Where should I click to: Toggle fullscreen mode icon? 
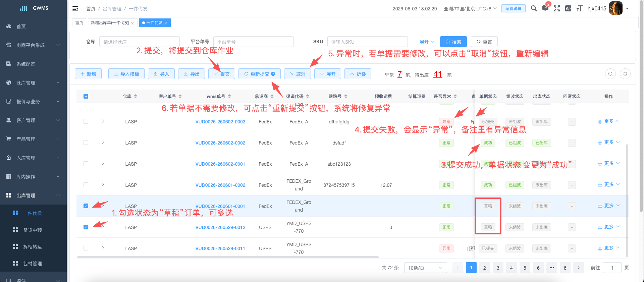click(x=557, y=8)
